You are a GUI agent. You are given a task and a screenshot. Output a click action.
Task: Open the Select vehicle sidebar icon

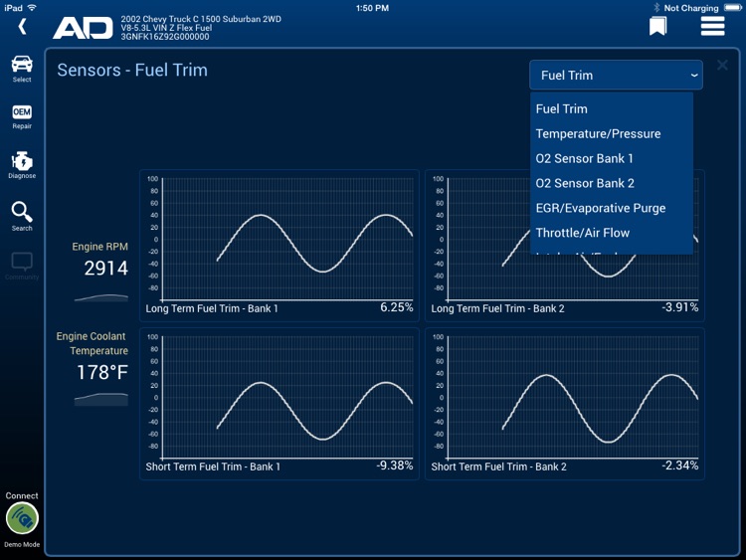(22, 69)
